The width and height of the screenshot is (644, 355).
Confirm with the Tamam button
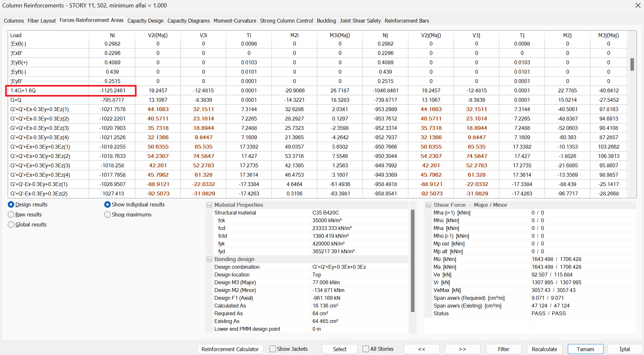(585, 349)
